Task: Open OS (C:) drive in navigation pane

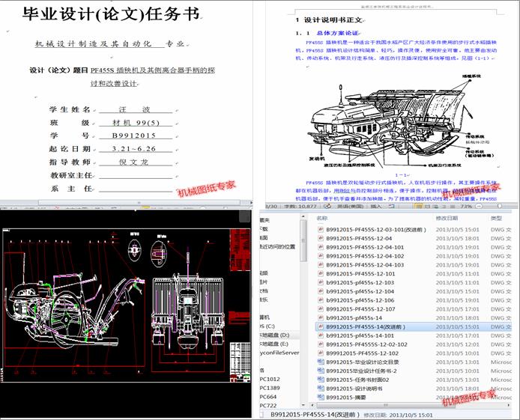Action: coord(267,326)
